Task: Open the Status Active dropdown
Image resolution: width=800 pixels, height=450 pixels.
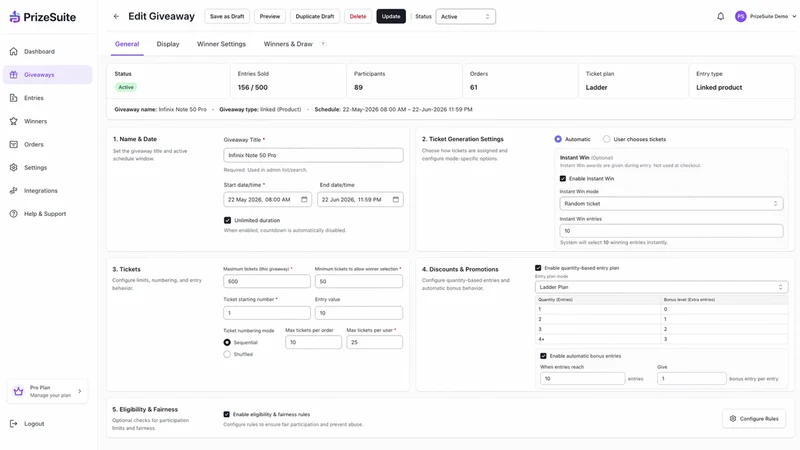Action: [x=465, y=16]
